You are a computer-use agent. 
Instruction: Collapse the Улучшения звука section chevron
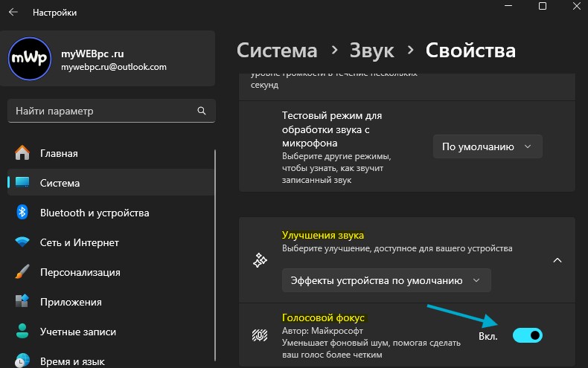557,260
